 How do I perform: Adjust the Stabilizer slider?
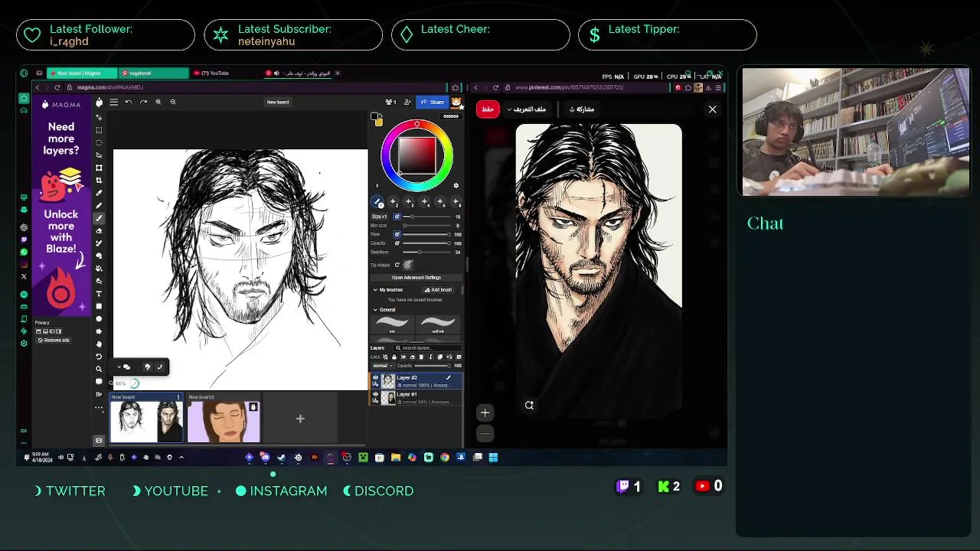tap(426, 253)
